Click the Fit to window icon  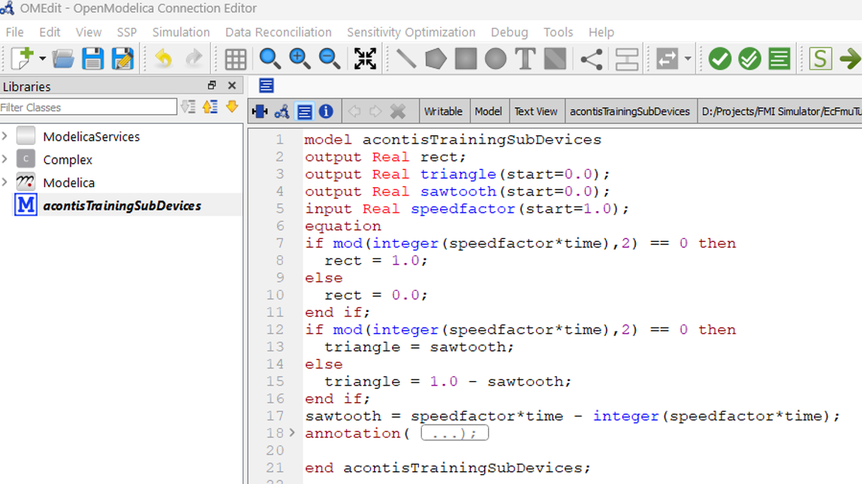[x=365, y=59]
